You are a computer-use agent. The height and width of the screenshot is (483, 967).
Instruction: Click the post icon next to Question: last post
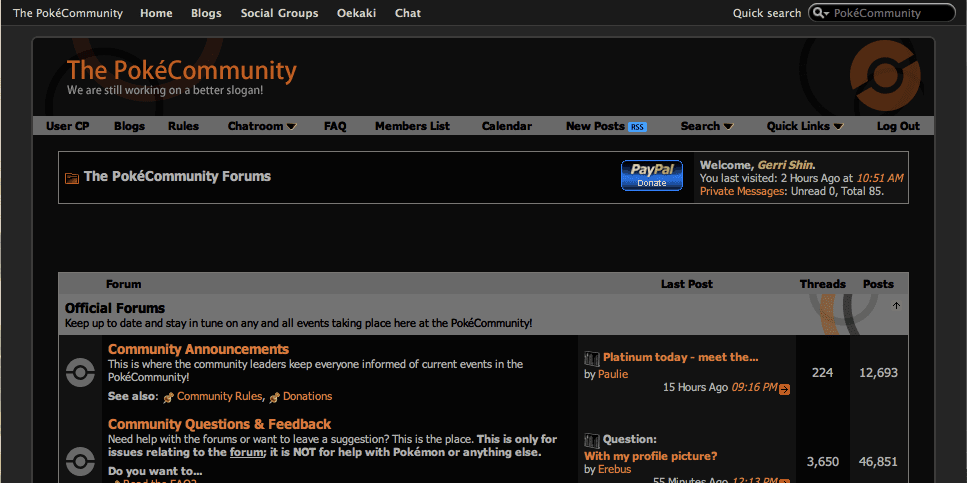(x=592, y=440)
